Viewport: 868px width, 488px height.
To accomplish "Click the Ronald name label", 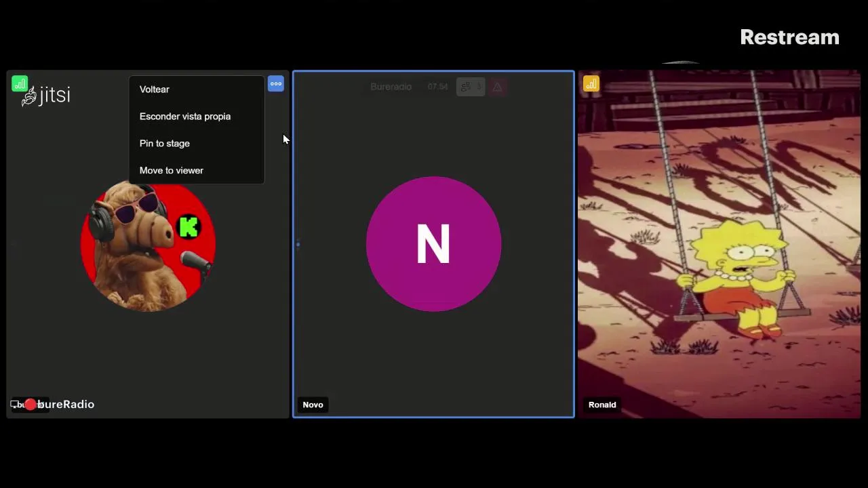I will [x=602, y=405].
